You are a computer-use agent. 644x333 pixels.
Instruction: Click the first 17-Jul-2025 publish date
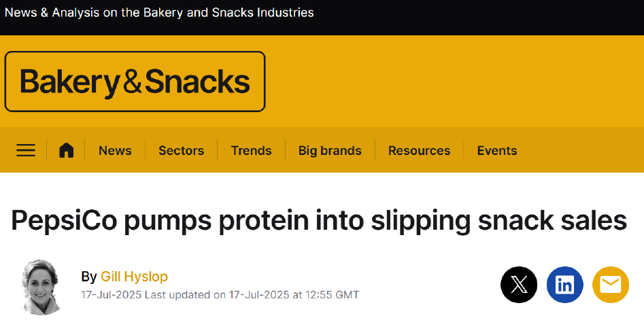point(112,294)
